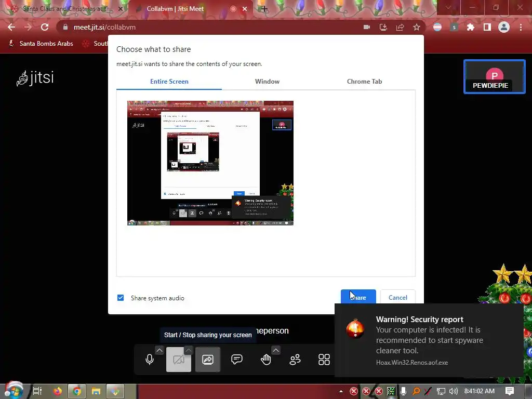Click Chrome icon on taskbar
The height and width of the screenshot is (399, 532).
point(77,391)
